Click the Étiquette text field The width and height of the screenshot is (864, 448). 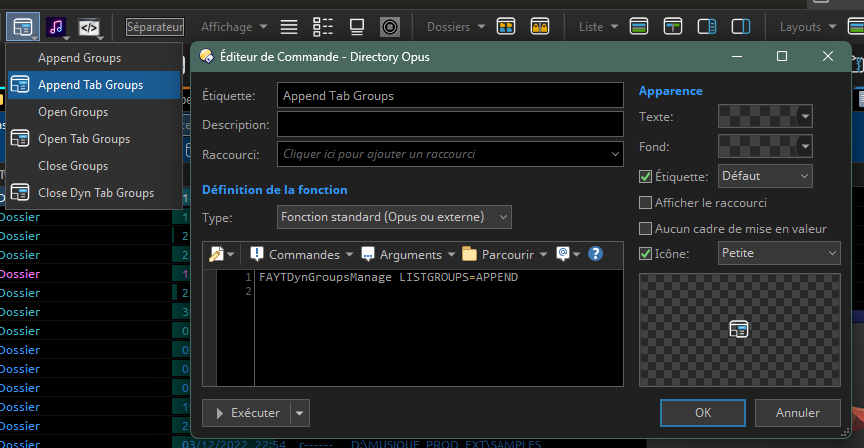click(x=450, y=96)
